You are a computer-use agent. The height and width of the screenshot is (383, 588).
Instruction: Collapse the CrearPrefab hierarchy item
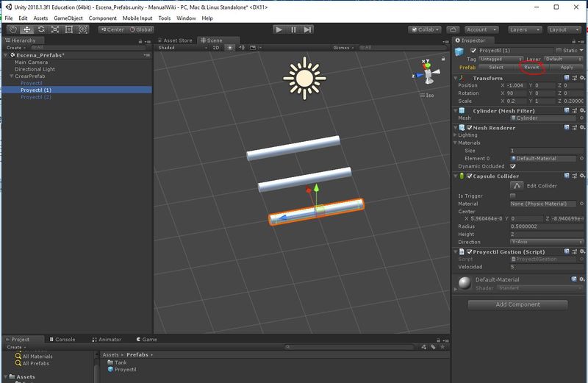(x=11, y=76)
